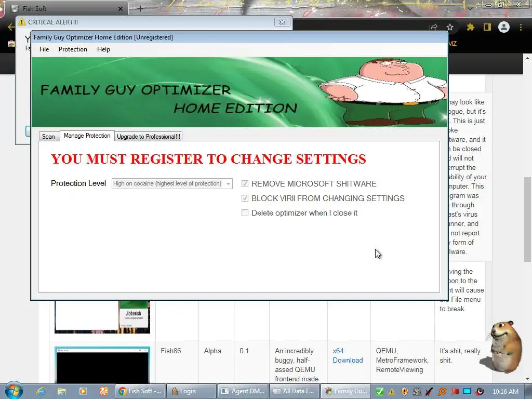Image resolution: width=532 pixels, height=399 pixels.
Task: Click the browser scrollbar up arrow
Action: (527, 58)
